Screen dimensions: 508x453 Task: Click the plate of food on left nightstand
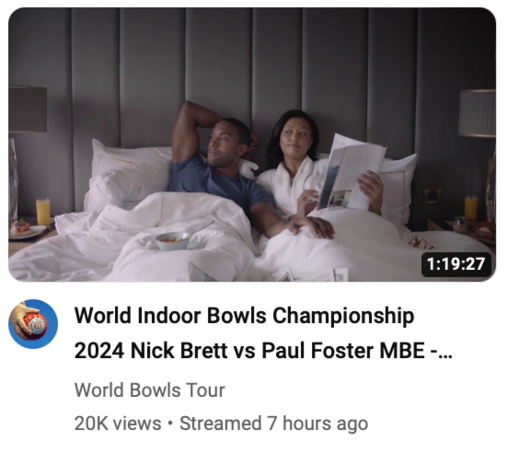[x=25, y=229]
